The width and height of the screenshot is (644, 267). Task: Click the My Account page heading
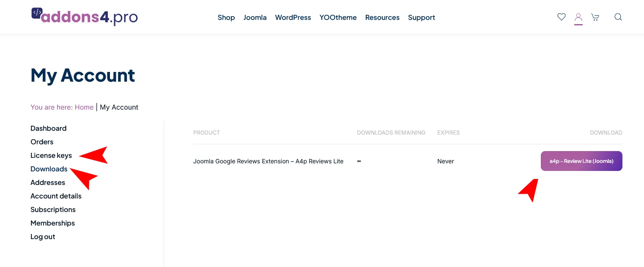(83, 75)
